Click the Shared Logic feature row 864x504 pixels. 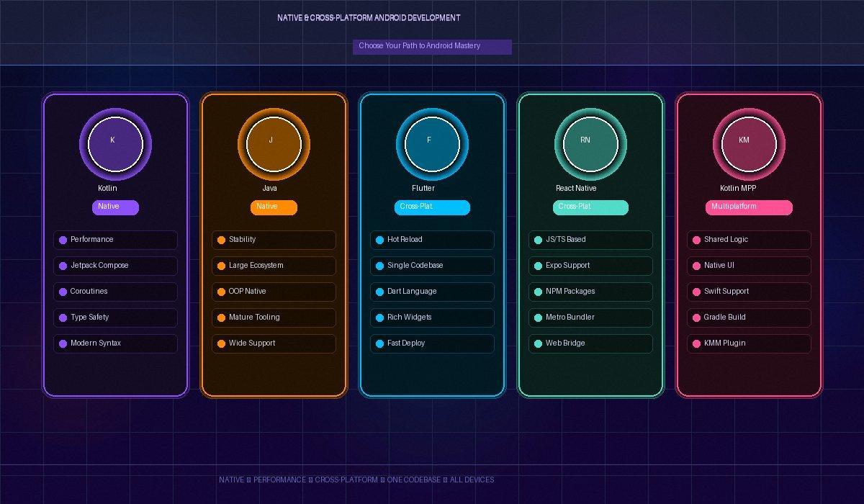pyautogui.click(x=749, y=240)
